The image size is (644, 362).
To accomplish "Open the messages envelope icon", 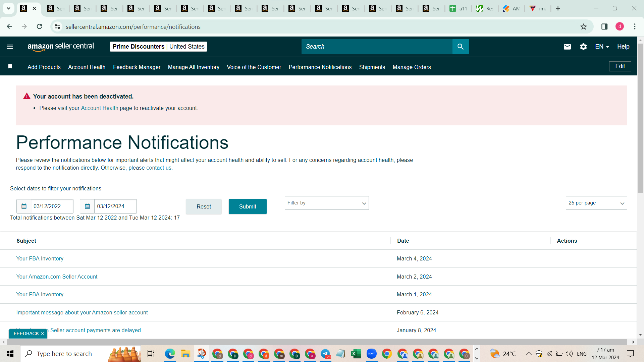I will 567,47.
